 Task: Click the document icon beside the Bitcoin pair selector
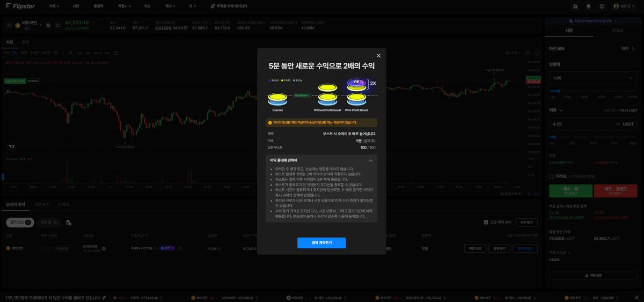coord(48,25)
